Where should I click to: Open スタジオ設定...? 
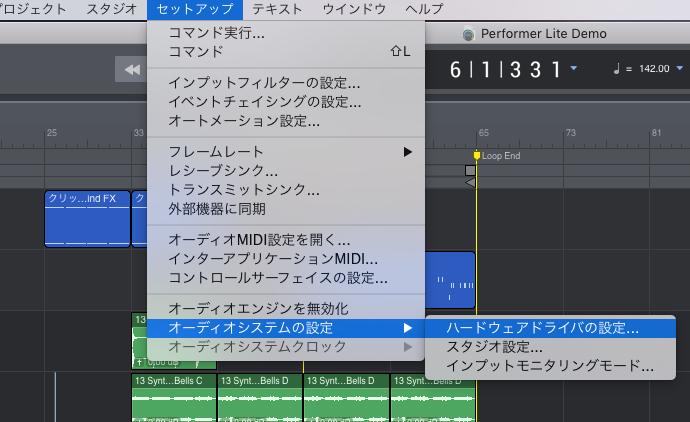[x=551, y=347]
